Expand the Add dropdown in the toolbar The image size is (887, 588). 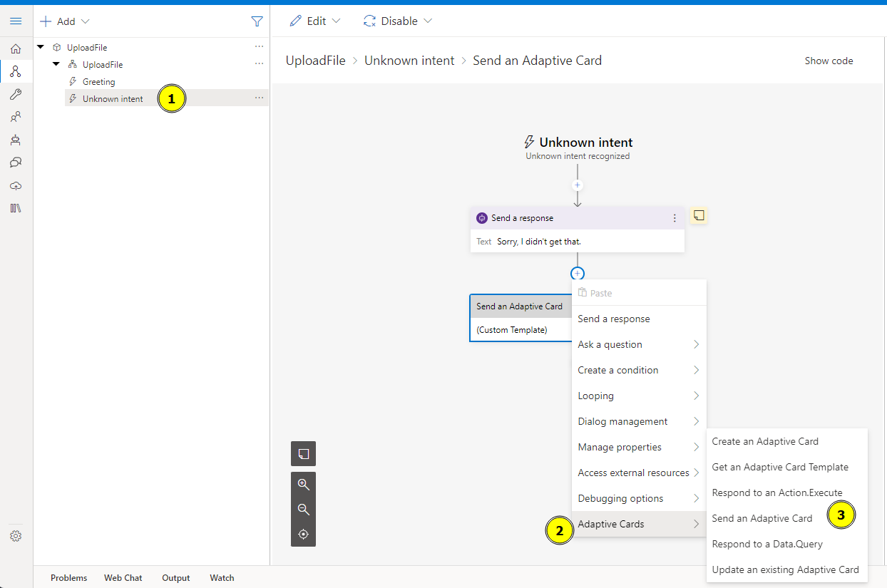(x=65, y=21)
